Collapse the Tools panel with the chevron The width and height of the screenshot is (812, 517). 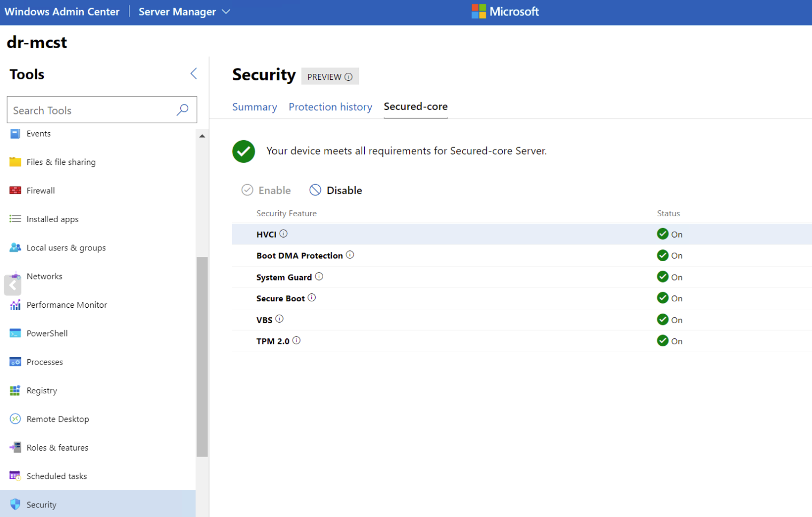(x=194, y=74)
